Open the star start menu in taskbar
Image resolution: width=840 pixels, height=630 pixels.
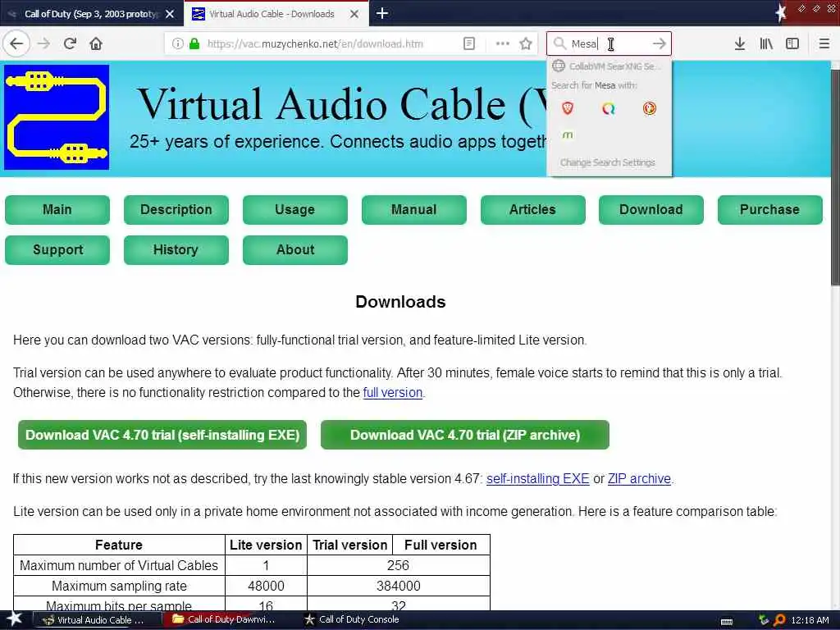coord(15,619)
